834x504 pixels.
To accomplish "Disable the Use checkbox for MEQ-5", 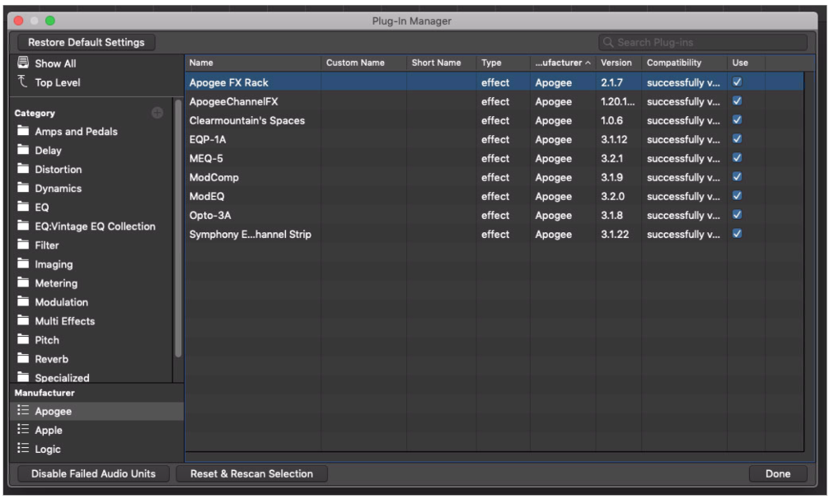I will (x=739, y=158).
